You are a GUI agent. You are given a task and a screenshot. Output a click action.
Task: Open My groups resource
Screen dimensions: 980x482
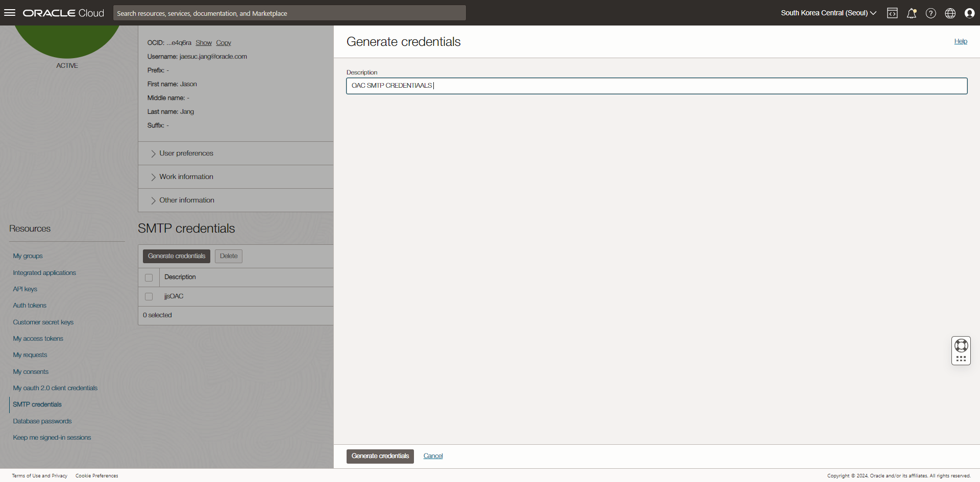28,256
